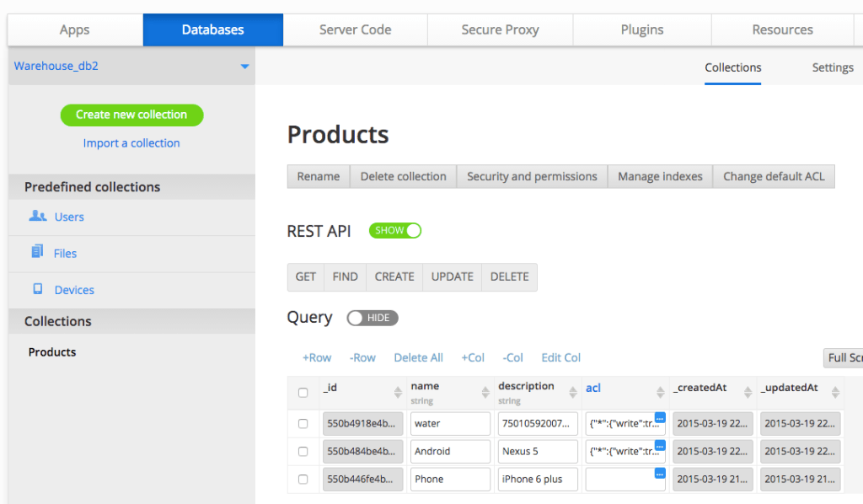Select all rows with the header checkbox
863x504 pixels.
pyautogui.click(x=303, y=391)
